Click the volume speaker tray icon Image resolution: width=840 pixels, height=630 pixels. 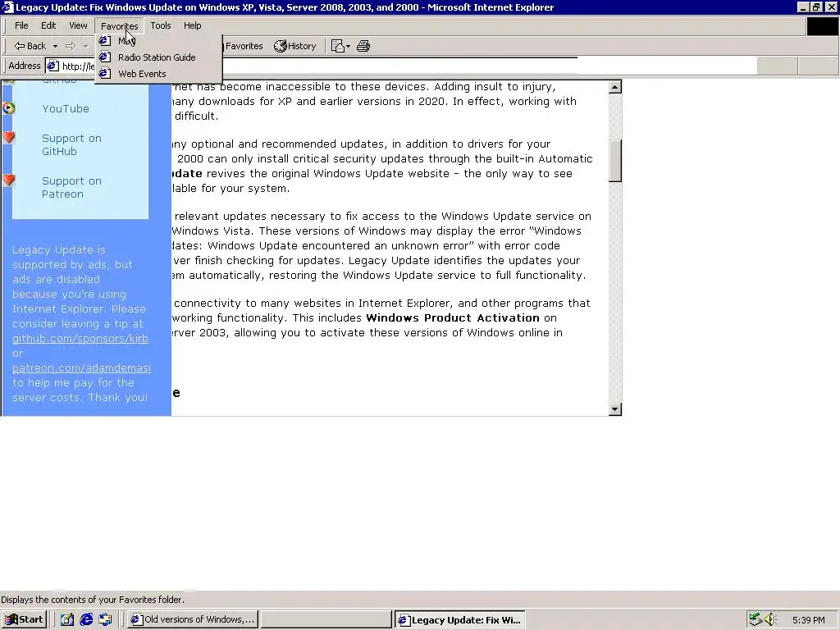click(x=769, y=619)
